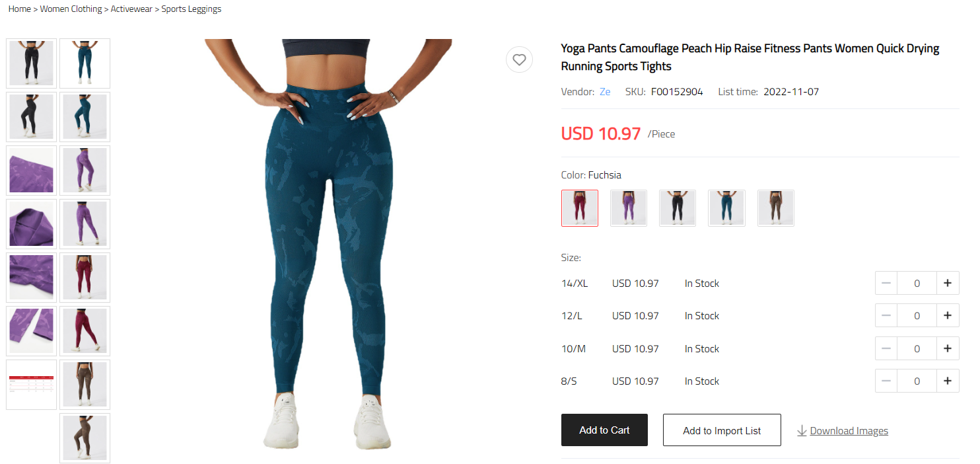The height and width of the screenshot is (464, 980).
Task: Add to Cart button
Action: [604, 430]
